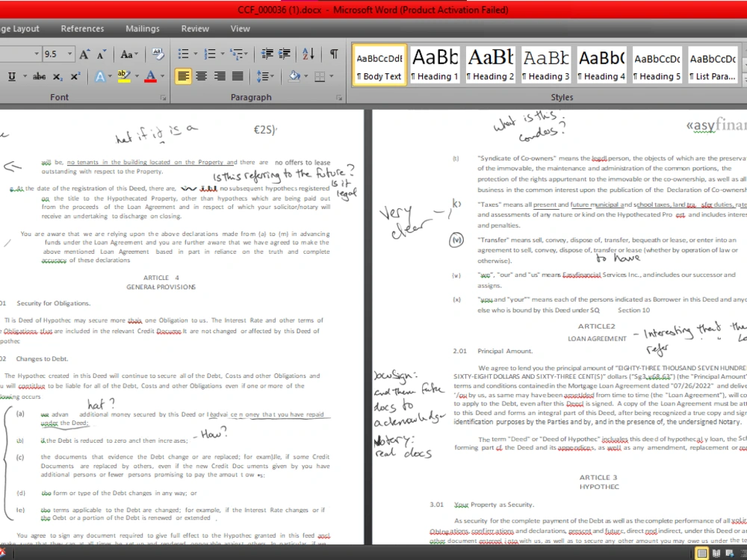Apply subscript formatting
This screenshot has width=747, height=560.
[x=58, y=76]
